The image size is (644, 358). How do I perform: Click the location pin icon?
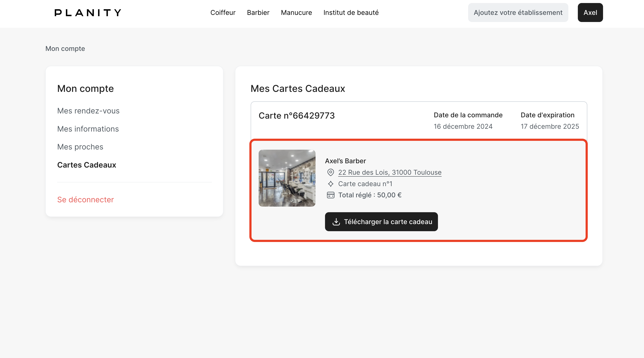(x=330, y=172)
